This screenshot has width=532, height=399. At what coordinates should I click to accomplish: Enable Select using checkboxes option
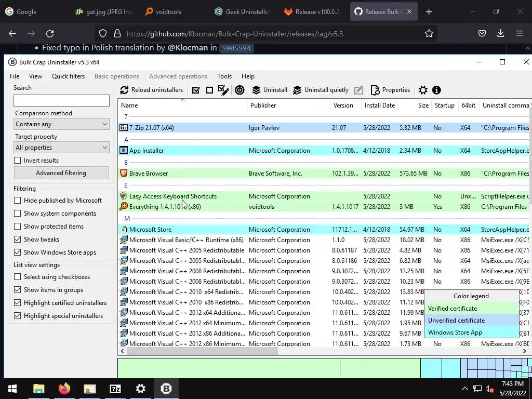[17, 277]
